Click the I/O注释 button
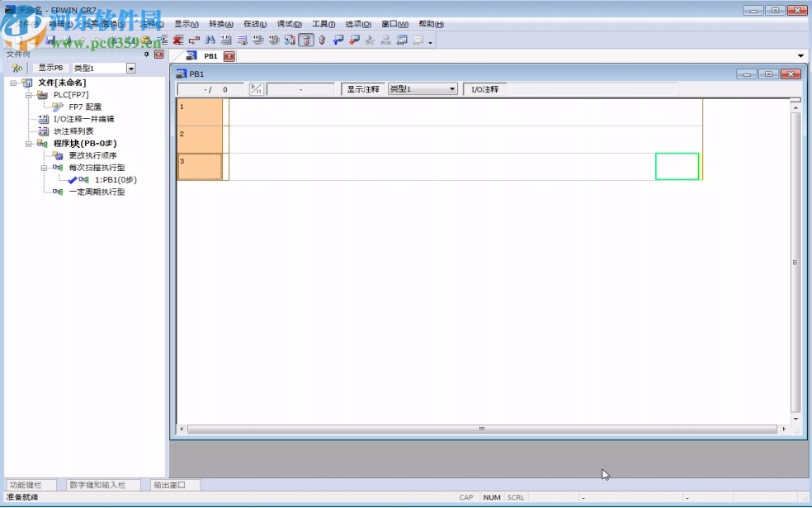Image resolution: width=812 pixels, height=508 pixels. [484, 89]
